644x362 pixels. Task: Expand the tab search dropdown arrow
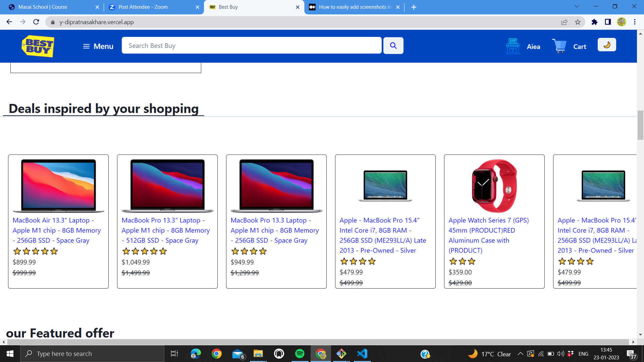pos(577,7)
